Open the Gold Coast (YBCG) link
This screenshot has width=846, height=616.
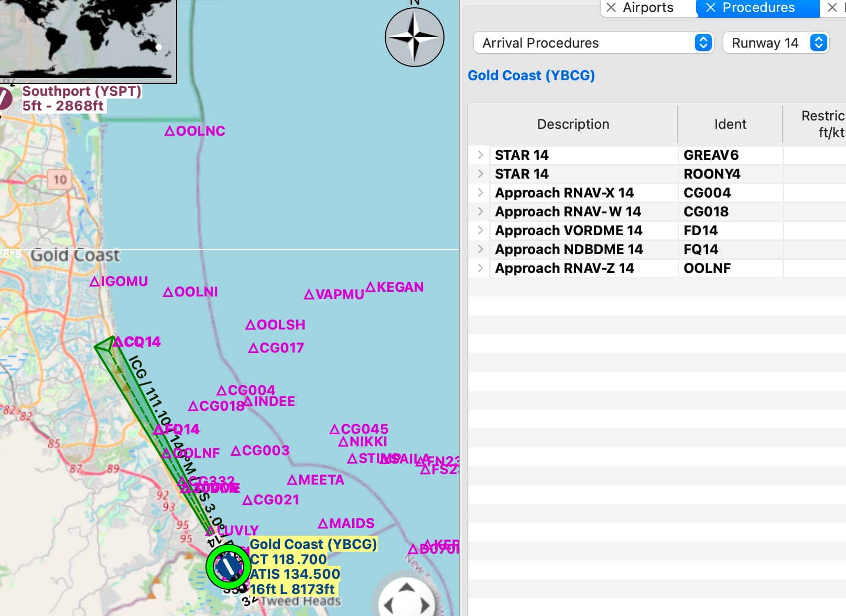click(x=531, y=75)
